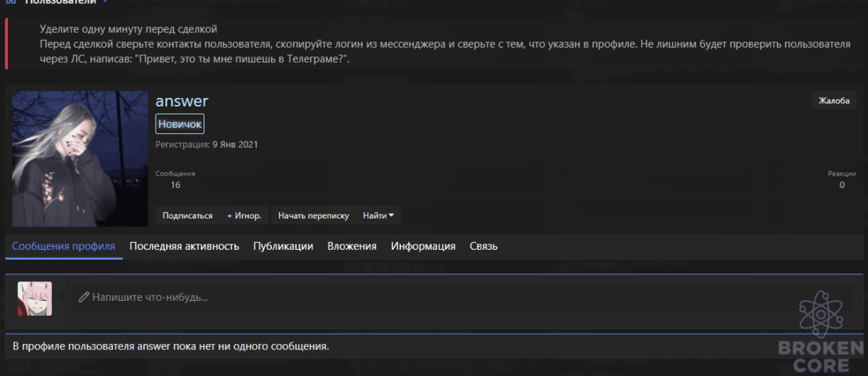
Task: Open the Связь tab
Action: [484, 247]
